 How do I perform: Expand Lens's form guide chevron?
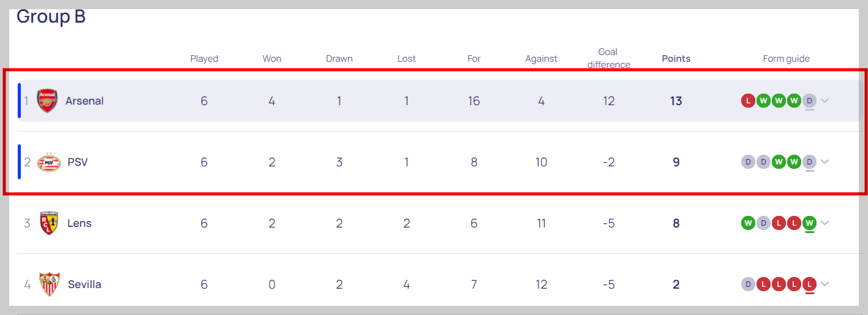point(825,223)
